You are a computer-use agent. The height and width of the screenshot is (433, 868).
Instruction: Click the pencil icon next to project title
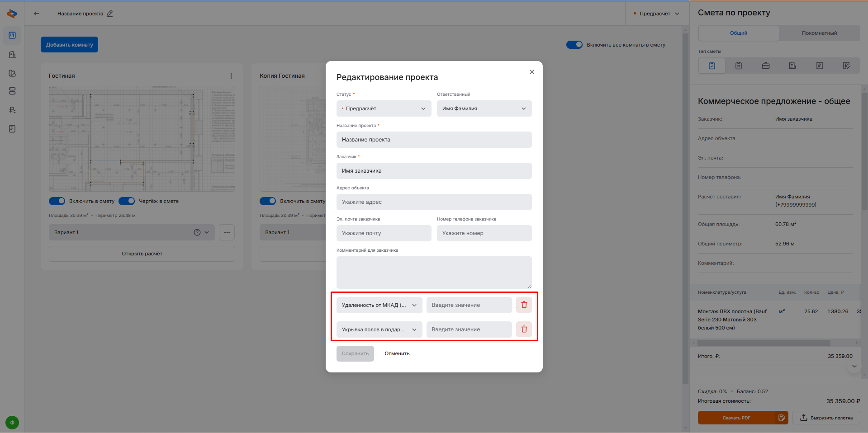coord(110,14)
